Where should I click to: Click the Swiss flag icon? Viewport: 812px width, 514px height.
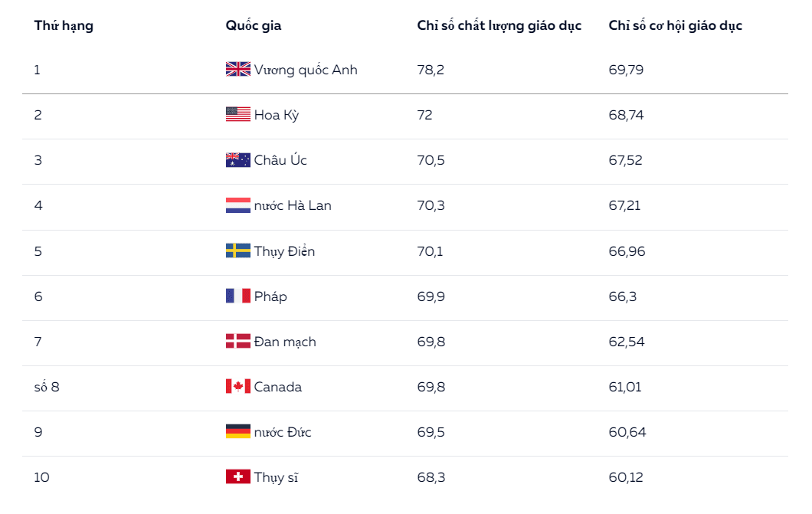[x=237, y=477]
